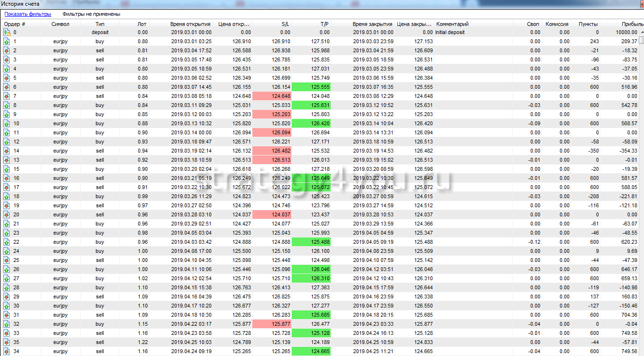This screenshot has height=356, width=644.
Task: Sort by the Ордер # column header
Action: (x=15, y=24)
